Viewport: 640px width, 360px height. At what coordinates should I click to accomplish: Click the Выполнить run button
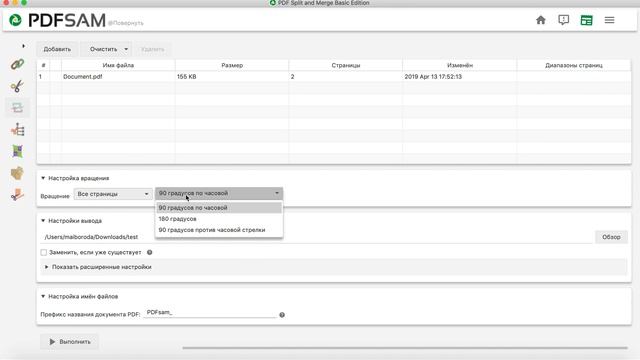(69, 342)
